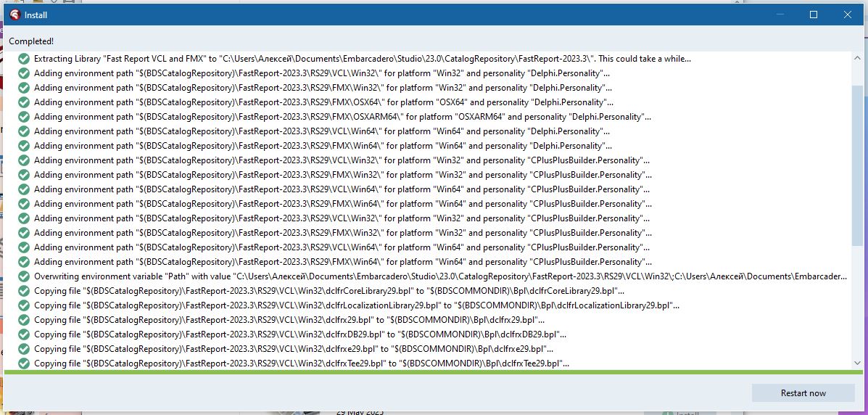Click the Restart now button
Viewport: 868px width, 415px height.
(803, 393)
